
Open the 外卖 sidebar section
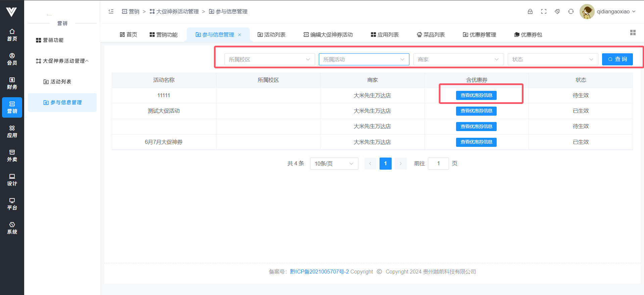12,156
